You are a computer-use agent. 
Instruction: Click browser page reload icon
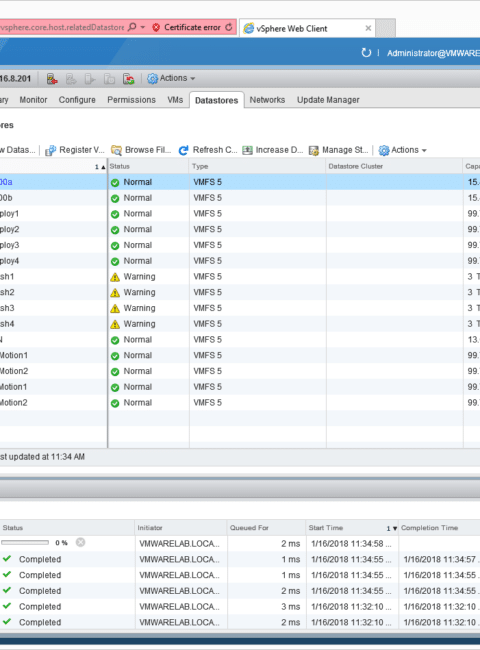coord(229,27)
